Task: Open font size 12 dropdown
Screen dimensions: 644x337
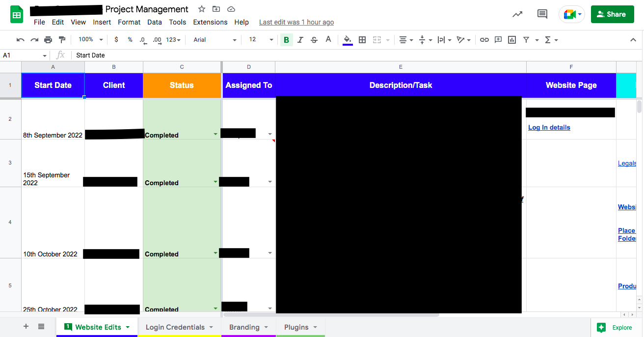Action: (261, 40)
